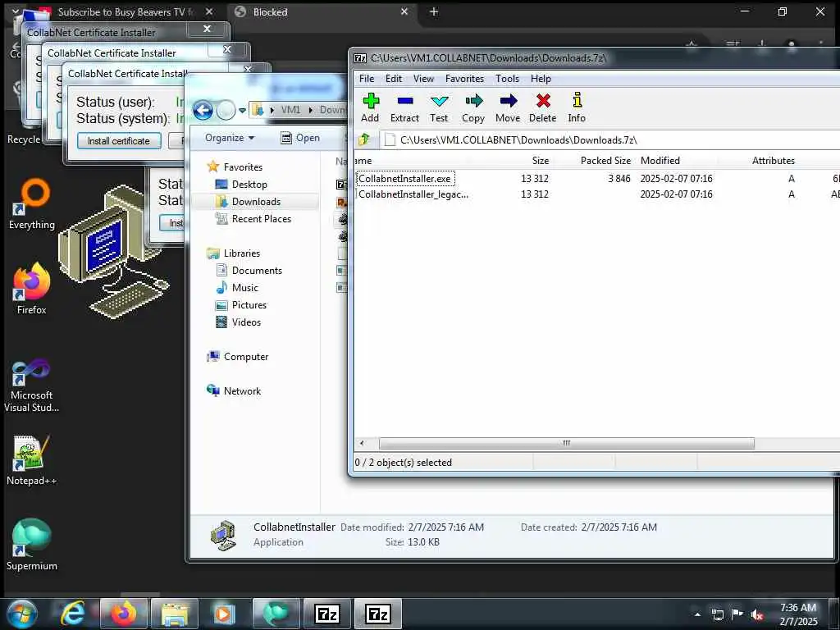Sort archive by Packed Size column
840x630 pixels.
coord(605,161)
